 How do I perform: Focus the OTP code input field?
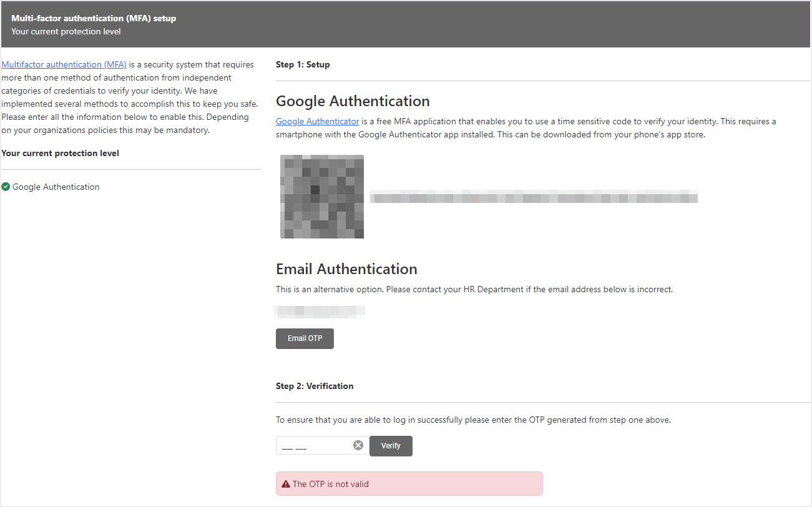tap(314, 445)
